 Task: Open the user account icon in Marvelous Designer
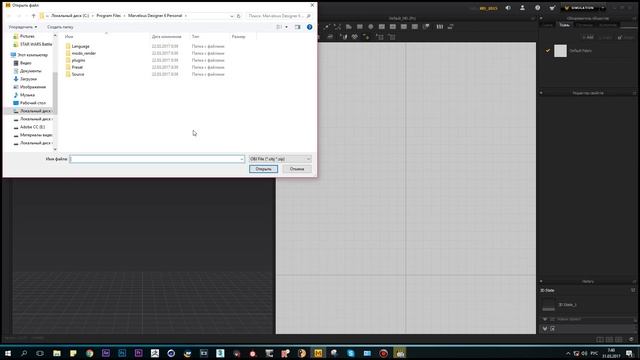pyautogui.click(x=522, y=8)
